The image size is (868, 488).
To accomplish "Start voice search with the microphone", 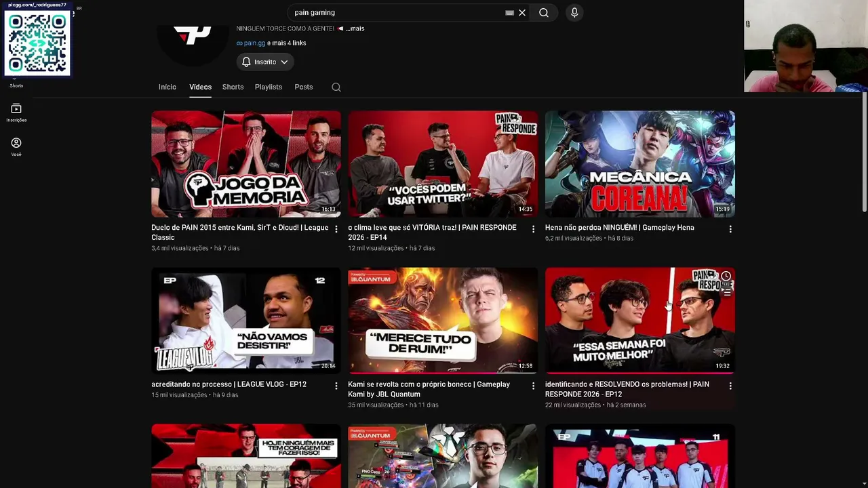I will [x=574, y=12].
